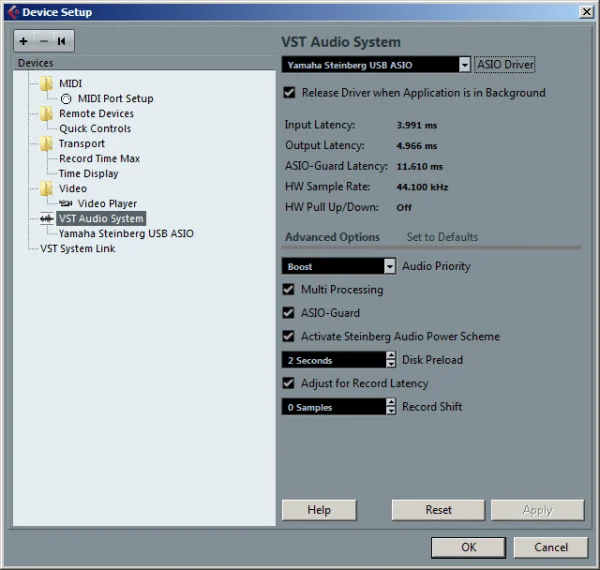Confirm with the OK button
The image size is (600, 570).
tap(469, 547)
